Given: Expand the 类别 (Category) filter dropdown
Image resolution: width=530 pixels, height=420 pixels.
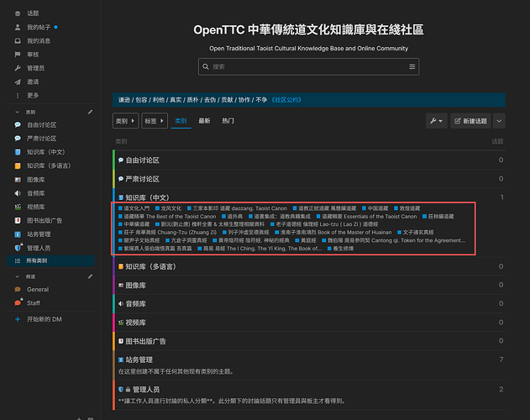Looking at the screenshot, I should pos(125,122).
